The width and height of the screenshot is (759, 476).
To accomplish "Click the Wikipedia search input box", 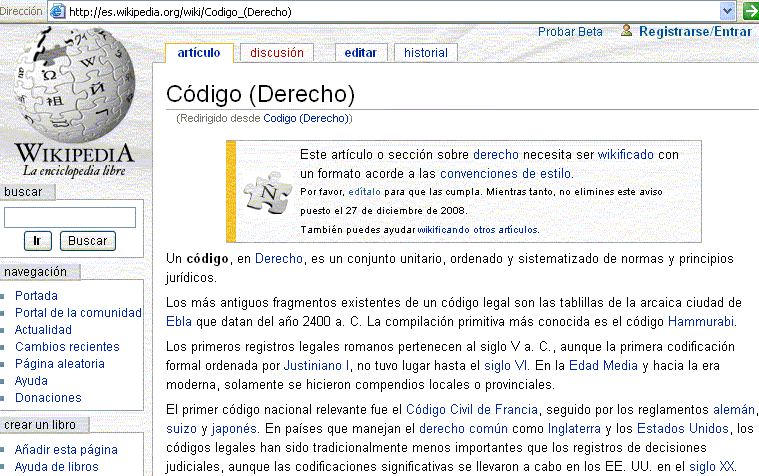I will 70,217.
